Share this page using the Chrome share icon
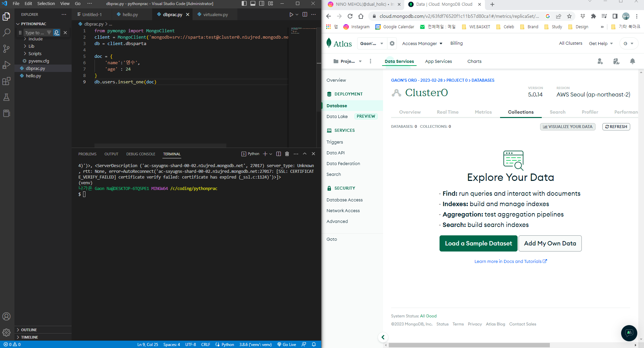Viewport: 644px width, 348px height. (x=559, y=16)
